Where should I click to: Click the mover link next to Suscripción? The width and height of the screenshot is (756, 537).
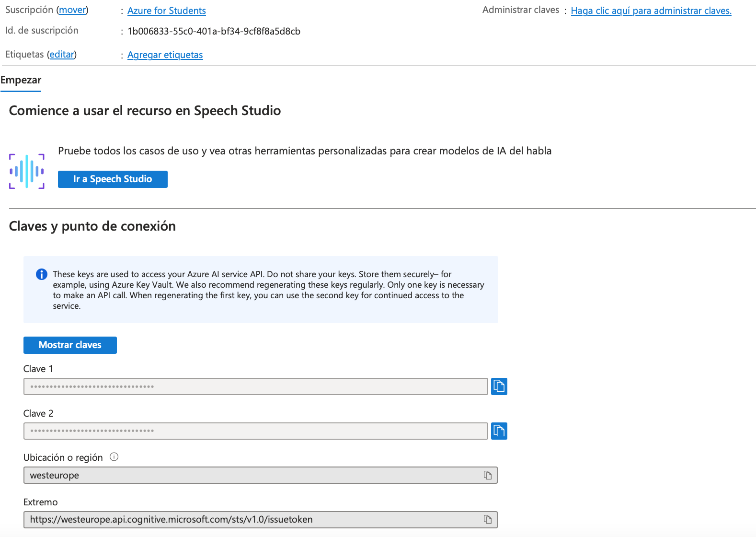[x=72, y=10]
